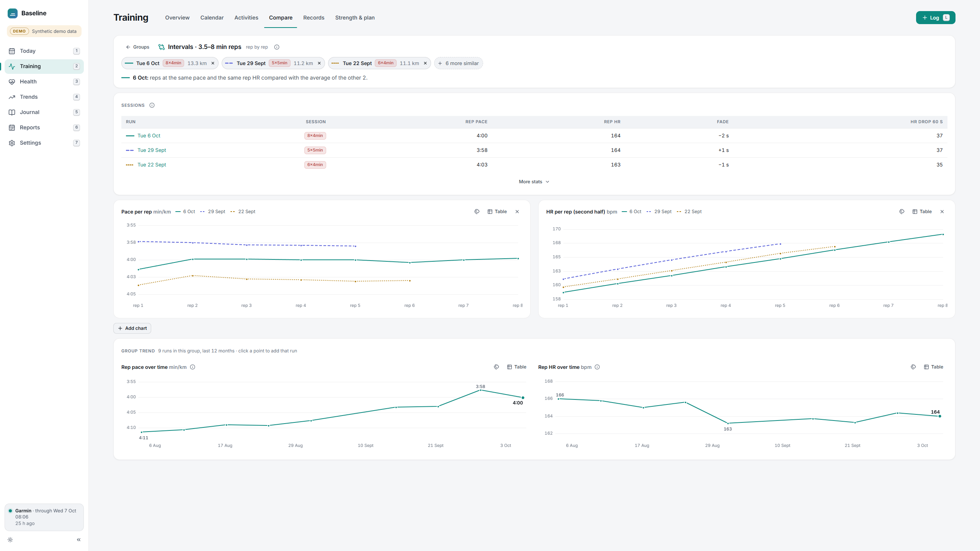Viewport: 980px width, 551px height.
Task: Toggle 22 Sept series in HR per rep legend
Action: [x=689, y=212]
